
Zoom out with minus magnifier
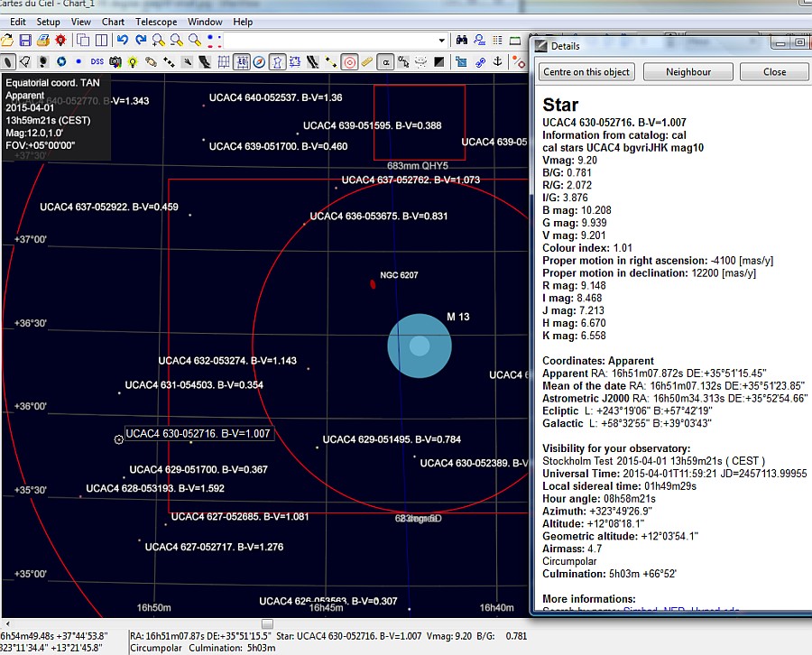point(177,41)
